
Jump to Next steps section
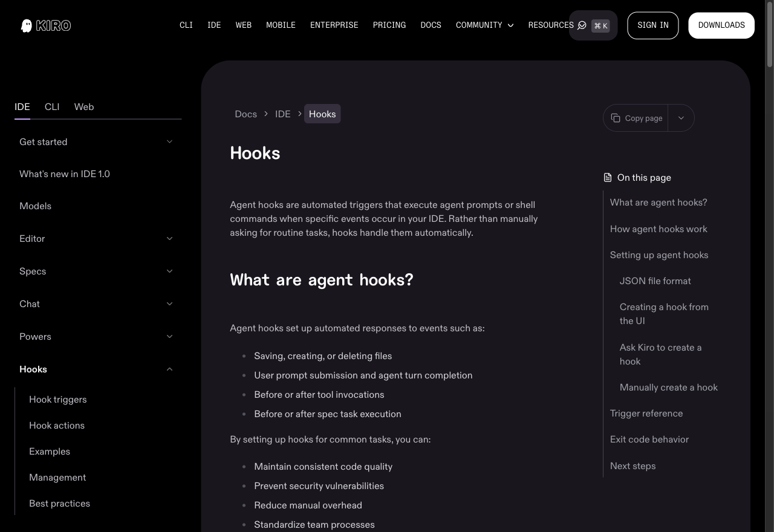pyautogui.click(x=633, y=466)
